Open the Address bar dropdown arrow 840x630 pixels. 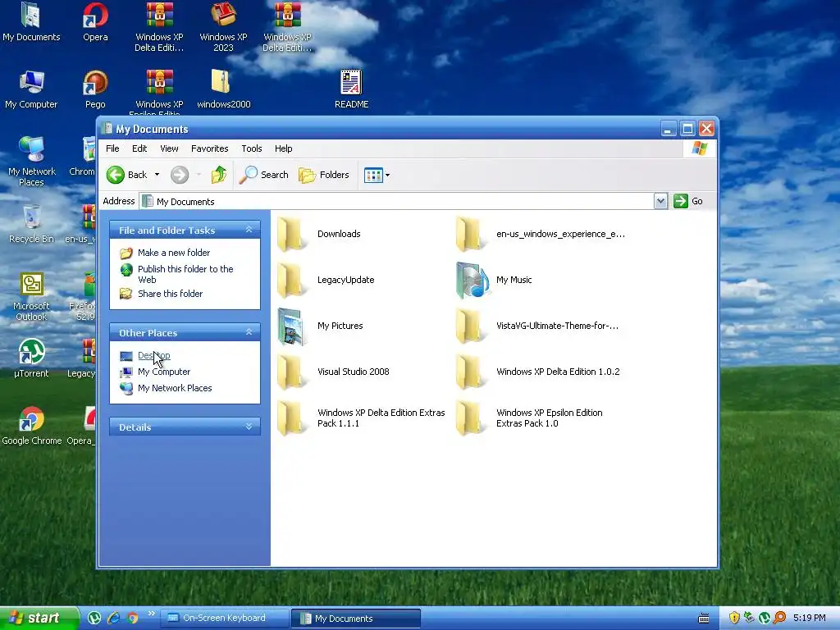click(660, 202)
